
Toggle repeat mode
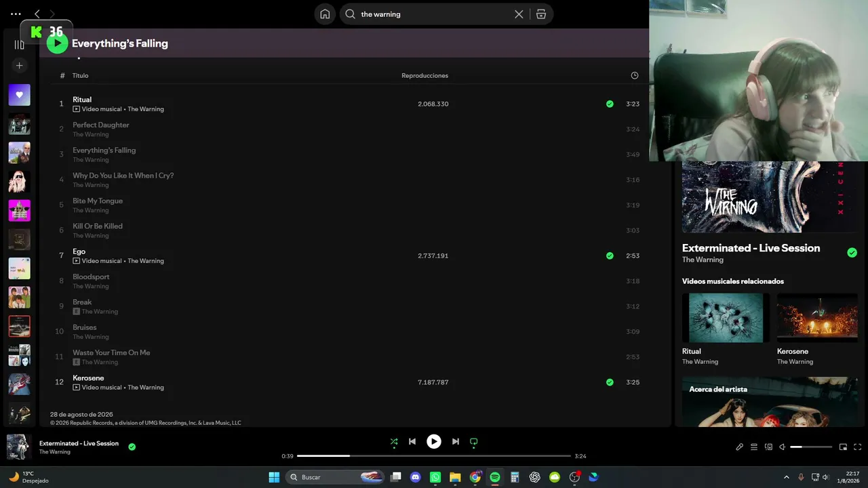coord(474,442)
